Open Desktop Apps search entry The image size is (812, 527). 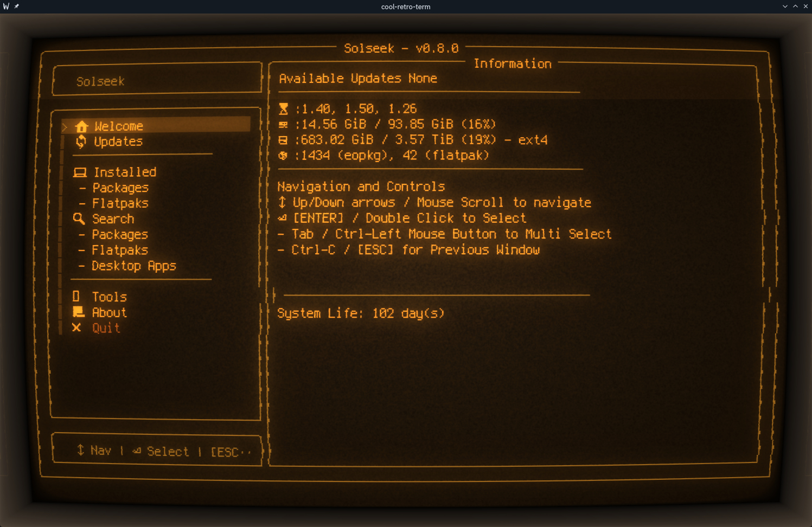[133, 266]
